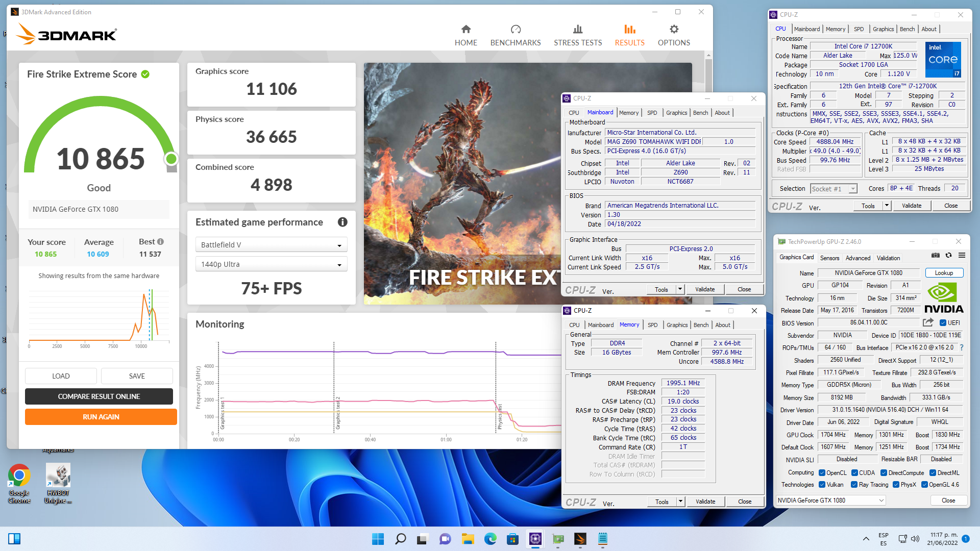
Task: Expand Tools arrow in CPU-Z CPU window
Action: [x=887, y=206]
